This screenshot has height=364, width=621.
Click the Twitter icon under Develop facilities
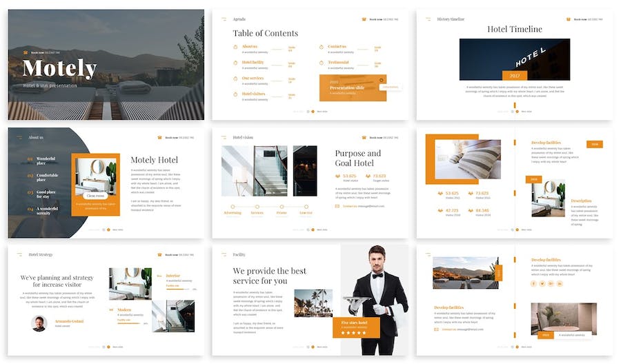pos(542,283)
